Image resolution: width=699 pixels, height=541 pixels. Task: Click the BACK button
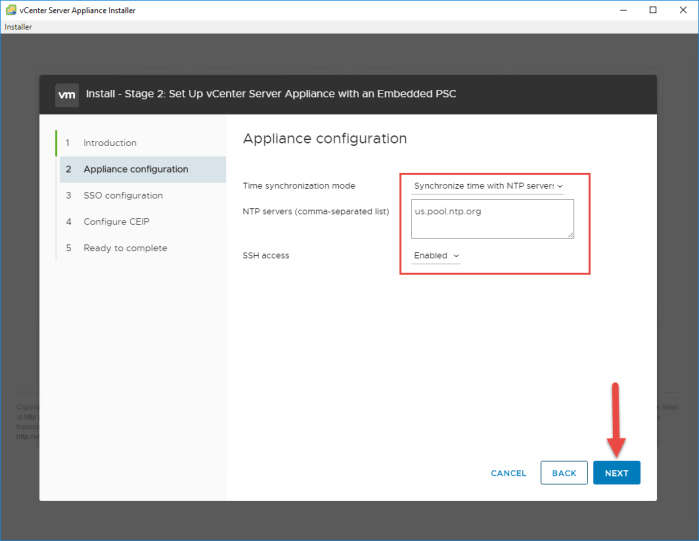click(x=564, y=473)
